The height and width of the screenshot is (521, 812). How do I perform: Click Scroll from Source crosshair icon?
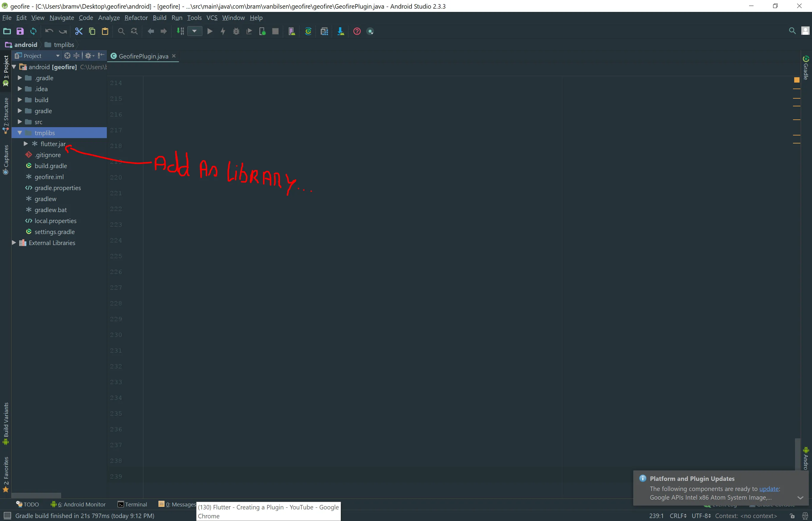pos(67,56)
